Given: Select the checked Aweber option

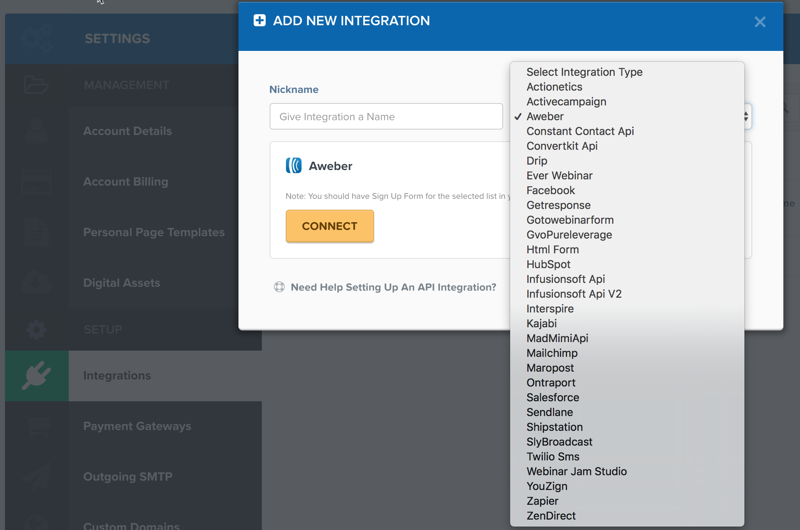Looking at the screenshot, I should coord(627,116).
